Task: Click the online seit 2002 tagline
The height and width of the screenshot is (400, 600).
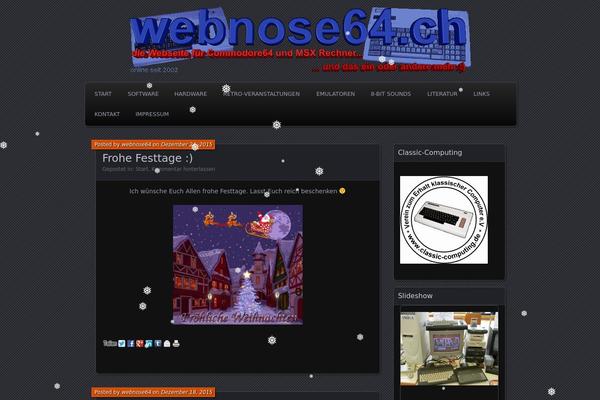Action: [154, 70]
